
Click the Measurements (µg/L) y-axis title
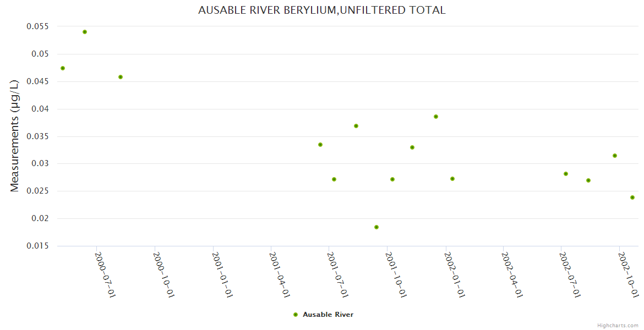14,135
